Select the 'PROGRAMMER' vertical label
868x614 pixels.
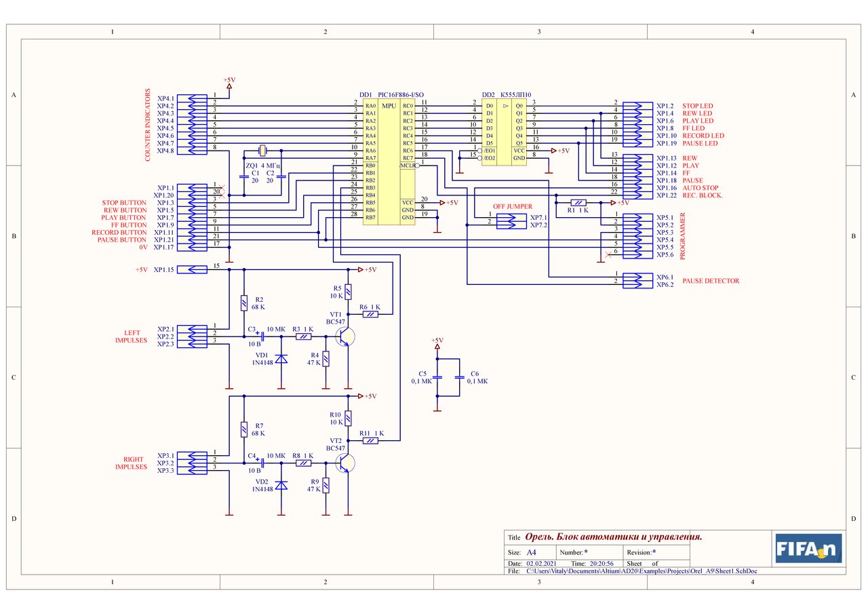point(683,236)
